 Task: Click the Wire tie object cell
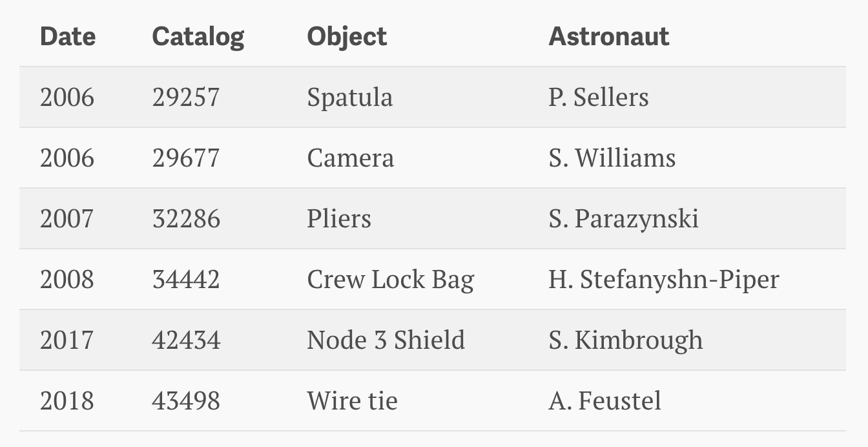point(352,401)
